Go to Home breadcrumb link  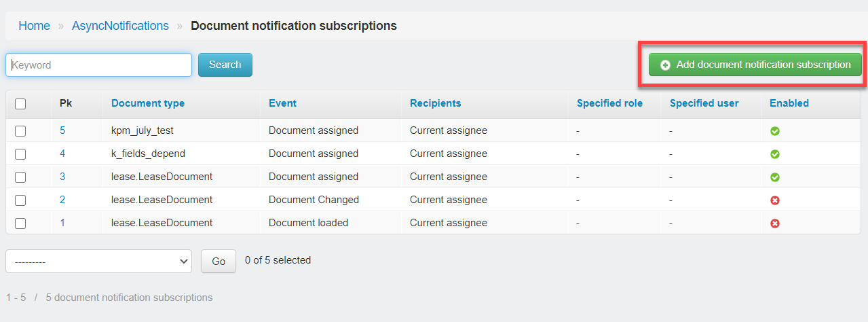click(35, 26)
